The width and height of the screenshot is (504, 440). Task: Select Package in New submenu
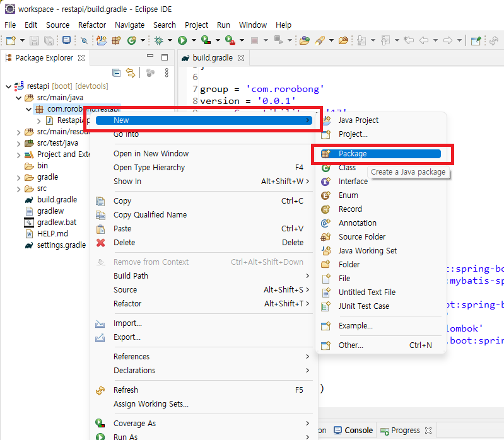coord(381,154)
